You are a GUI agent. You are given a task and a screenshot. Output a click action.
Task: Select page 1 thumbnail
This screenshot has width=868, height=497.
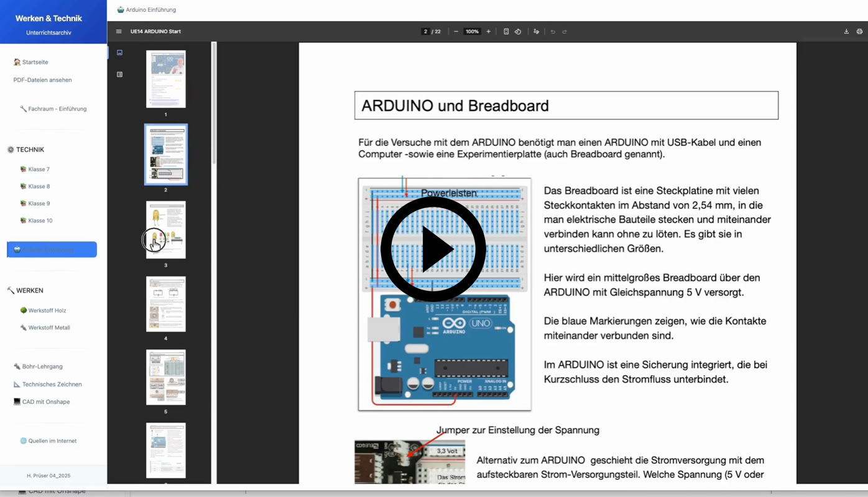165,79
